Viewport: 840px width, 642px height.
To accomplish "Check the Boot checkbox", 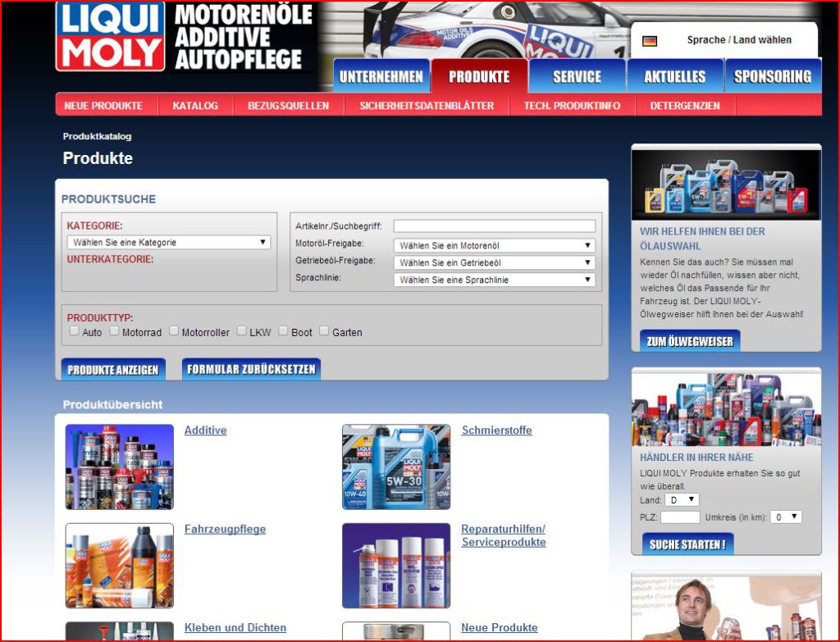I will [283, 331].
